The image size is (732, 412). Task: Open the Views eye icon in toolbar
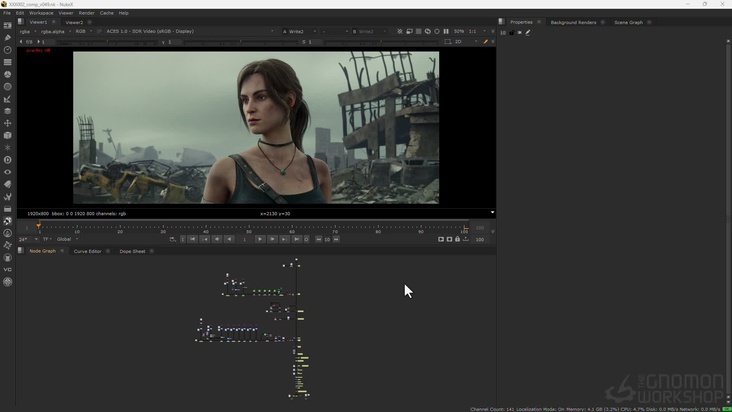[8, 172]
